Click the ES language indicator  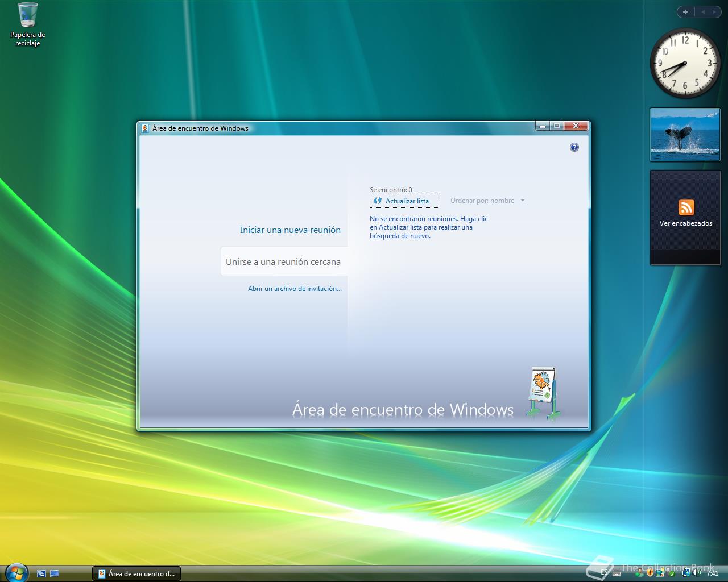[604, 573]
